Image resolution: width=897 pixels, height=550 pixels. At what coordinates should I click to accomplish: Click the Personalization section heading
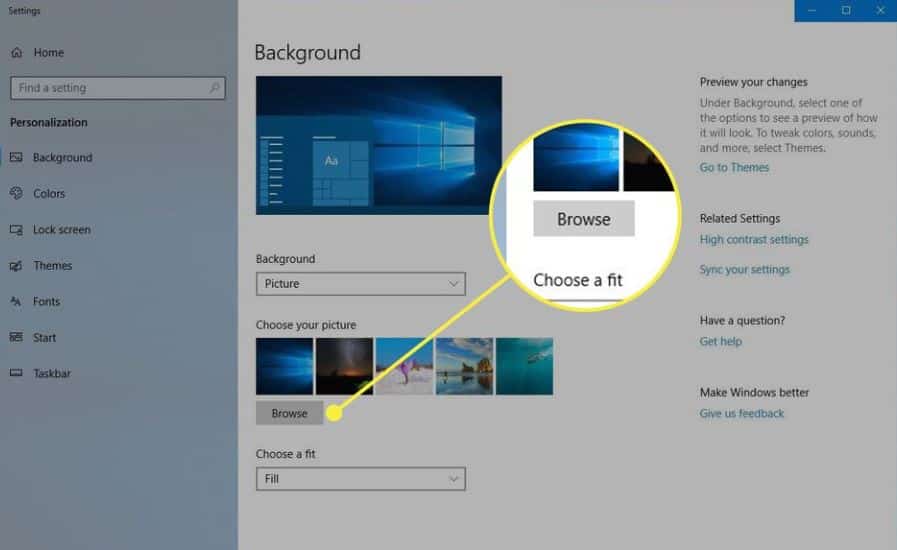(x=49, y=122)
